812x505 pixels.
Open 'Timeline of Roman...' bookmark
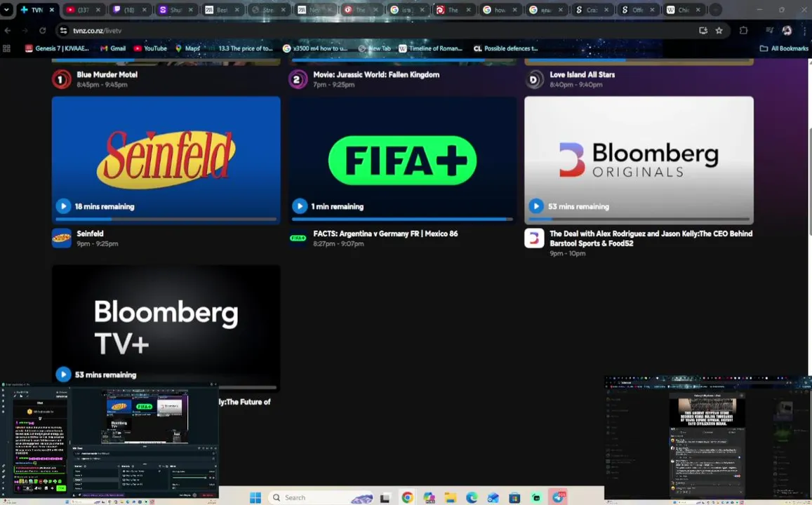click(x=430, y=48)
